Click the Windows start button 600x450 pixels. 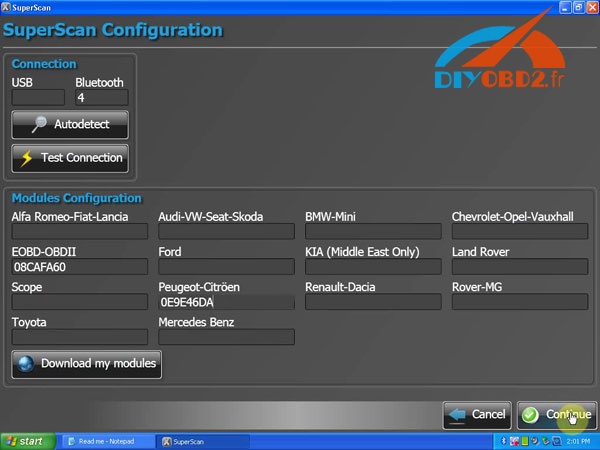pyautogui.click(x=28, y=442)
